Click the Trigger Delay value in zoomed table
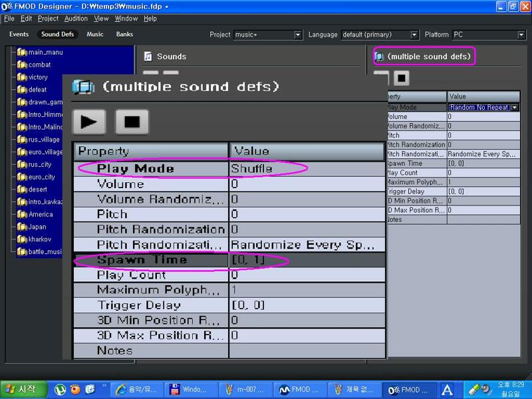 (307, 305)
